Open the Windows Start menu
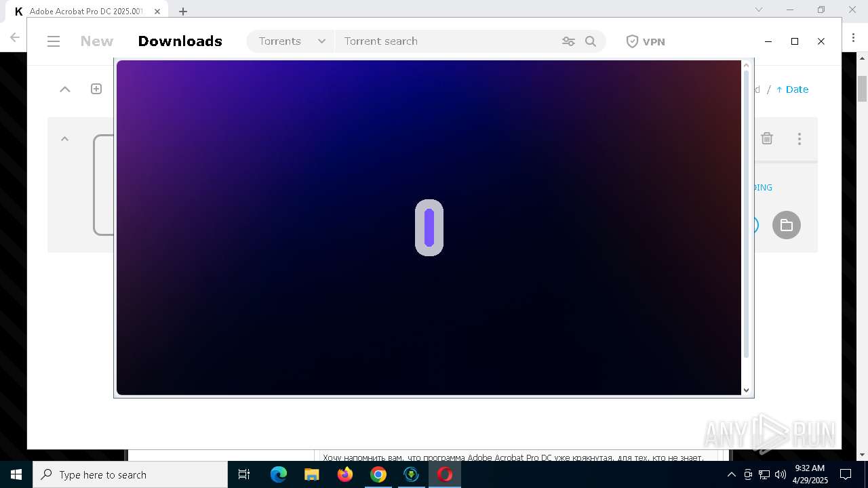 [x=16, y=474]
